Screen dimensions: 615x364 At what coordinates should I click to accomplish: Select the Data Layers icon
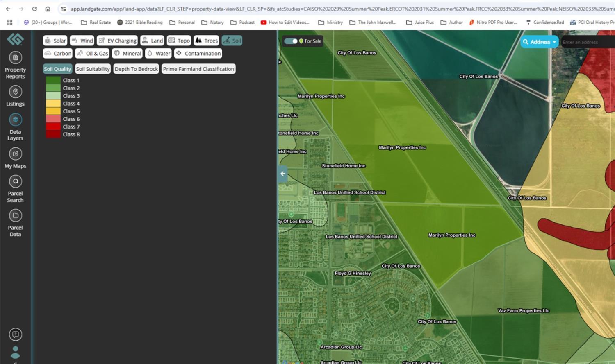15,120
